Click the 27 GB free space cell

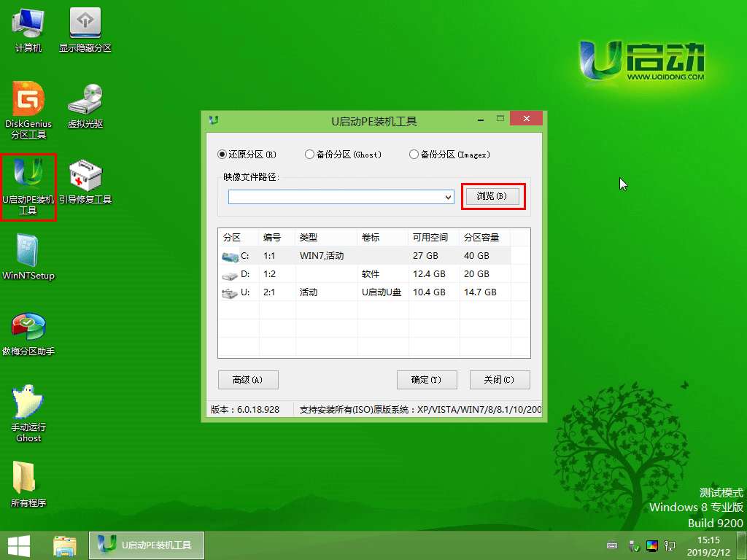pyautogui.click(x=425, y=256)
